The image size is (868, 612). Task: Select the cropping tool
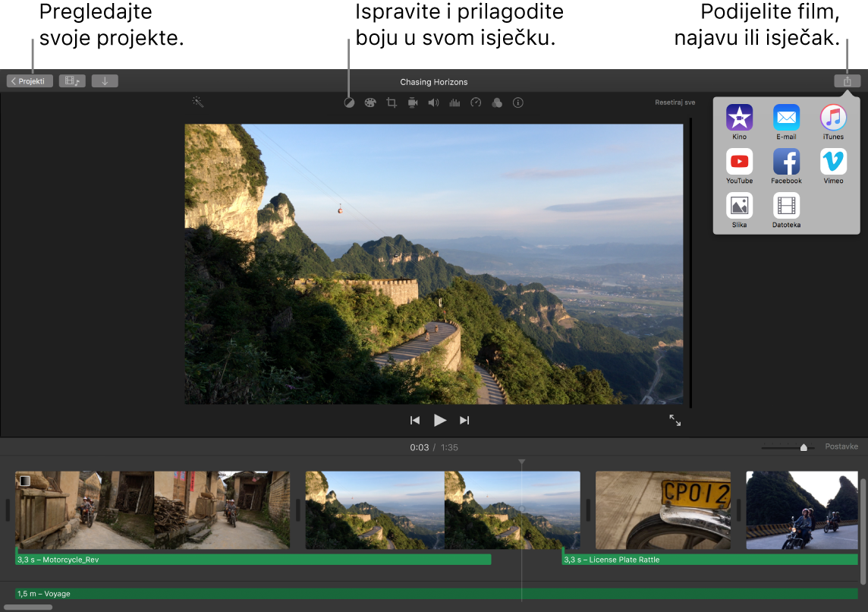391,102
